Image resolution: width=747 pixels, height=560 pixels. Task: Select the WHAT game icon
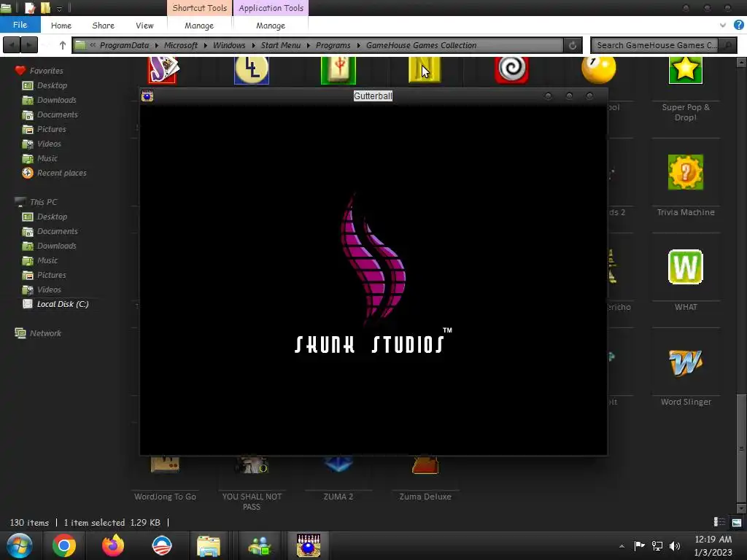(x=686, y=267)
